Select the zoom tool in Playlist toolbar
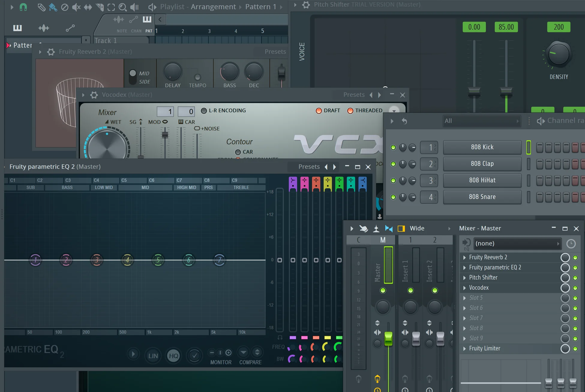Screen dimensions: 585x392 pyautogui.click(x=122, y=7)
